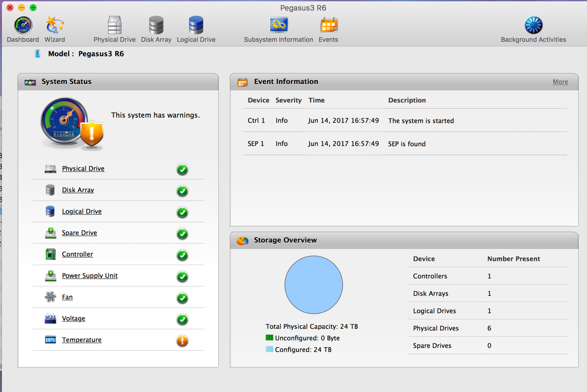Viewport: 587px width, 392px height.
Task: Select 'The system is started' event row
Action: pyautogui.click(x=405, y=121)
